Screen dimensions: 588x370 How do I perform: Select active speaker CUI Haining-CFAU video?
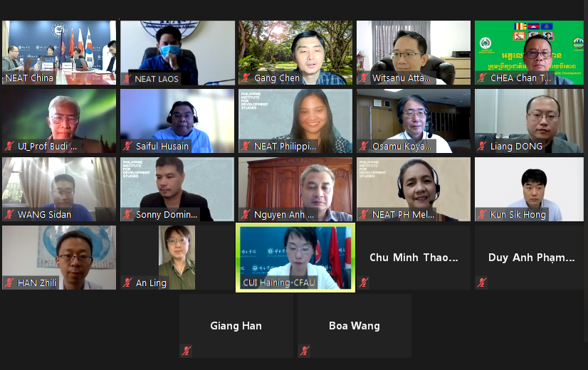295,258
